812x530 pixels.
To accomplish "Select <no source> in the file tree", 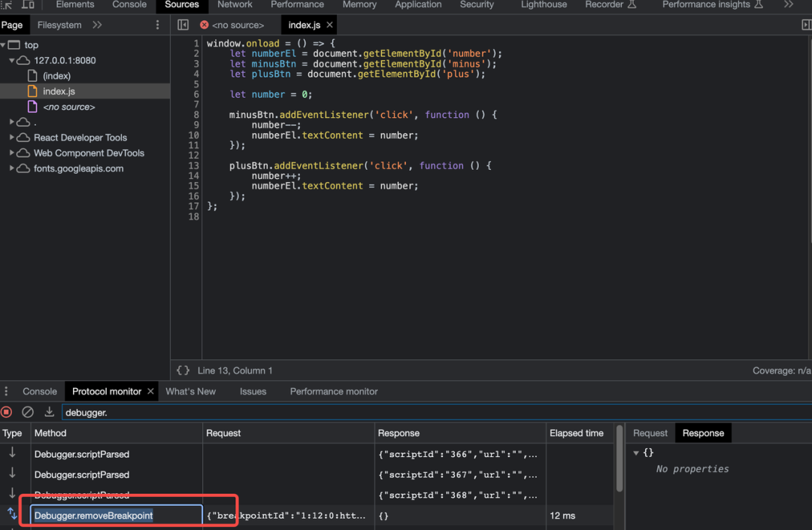I will click(69, 107).
